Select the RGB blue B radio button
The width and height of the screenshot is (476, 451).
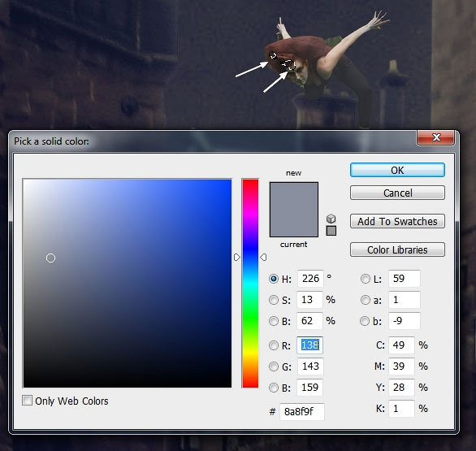[x=274, y=388]
